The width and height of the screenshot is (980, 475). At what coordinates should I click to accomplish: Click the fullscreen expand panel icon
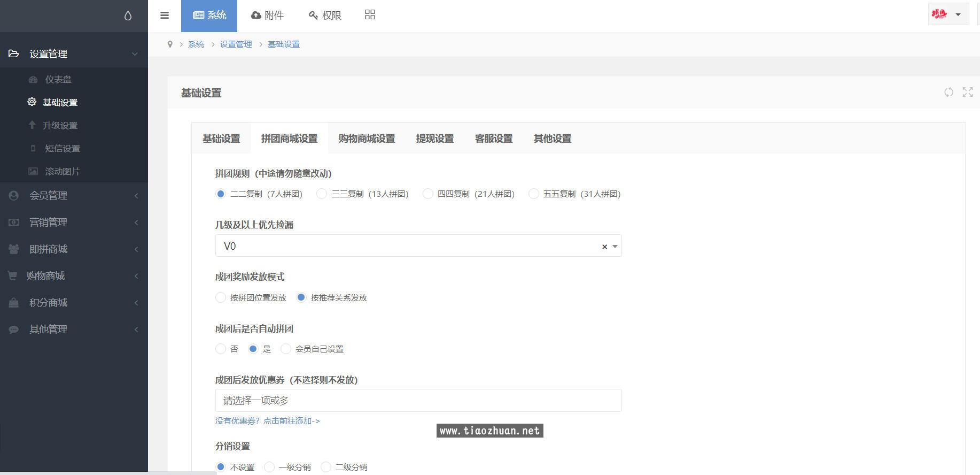coord(967,93)
